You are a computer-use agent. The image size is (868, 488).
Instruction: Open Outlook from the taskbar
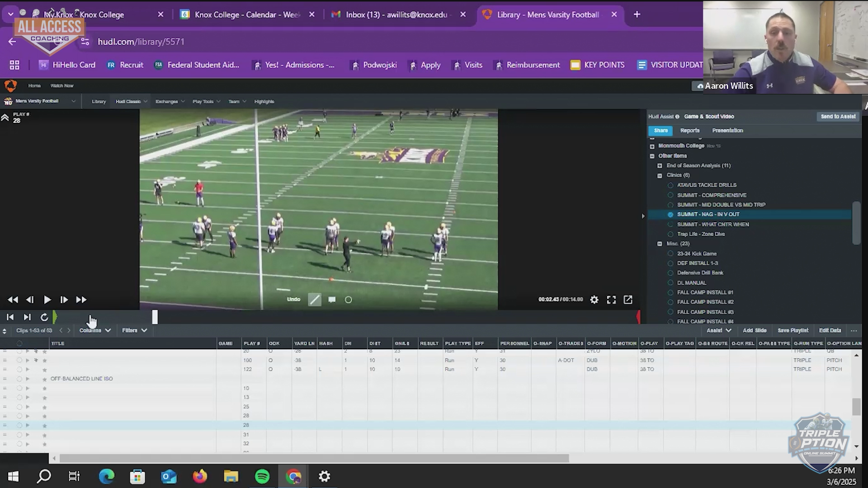pyautogui.click(x=169, y=476)
